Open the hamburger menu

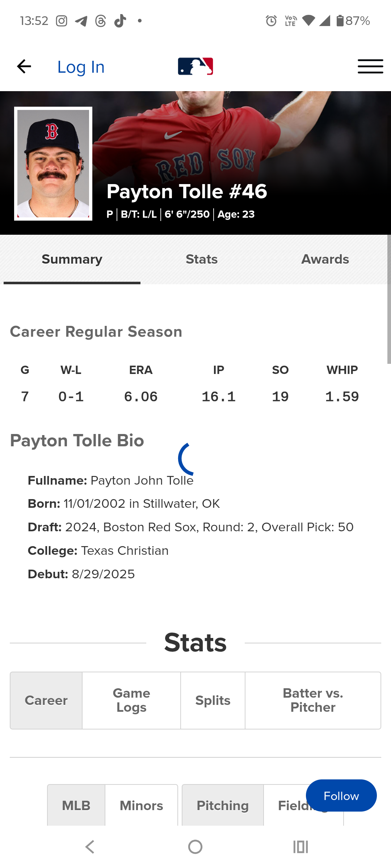370,67
